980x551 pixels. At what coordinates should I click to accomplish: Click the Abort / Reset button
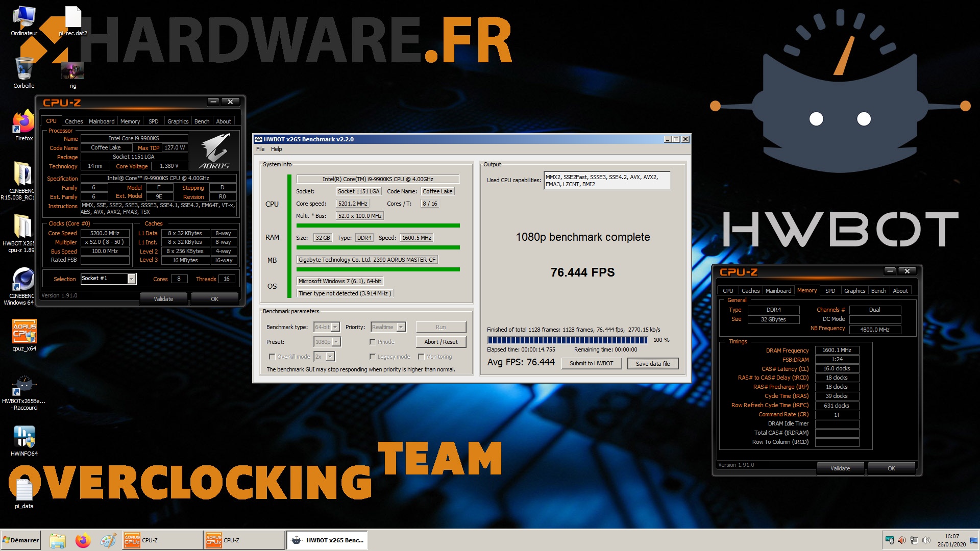tap(440, 342)
